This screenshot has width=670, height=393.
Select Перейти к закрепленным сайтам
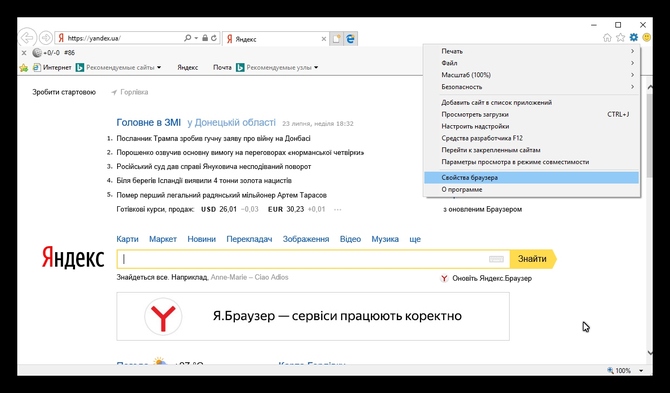click(532, 150)
